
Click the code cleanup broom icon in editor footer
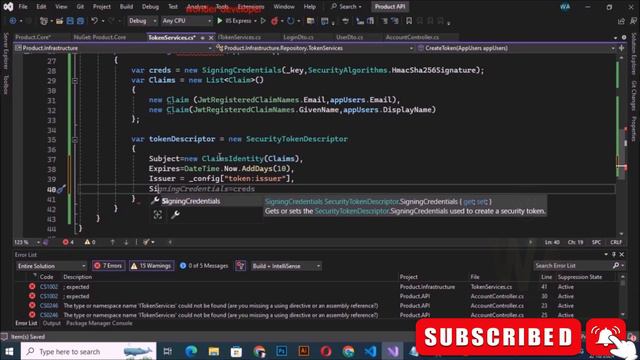pyautogui.click(x=147, y=242)
